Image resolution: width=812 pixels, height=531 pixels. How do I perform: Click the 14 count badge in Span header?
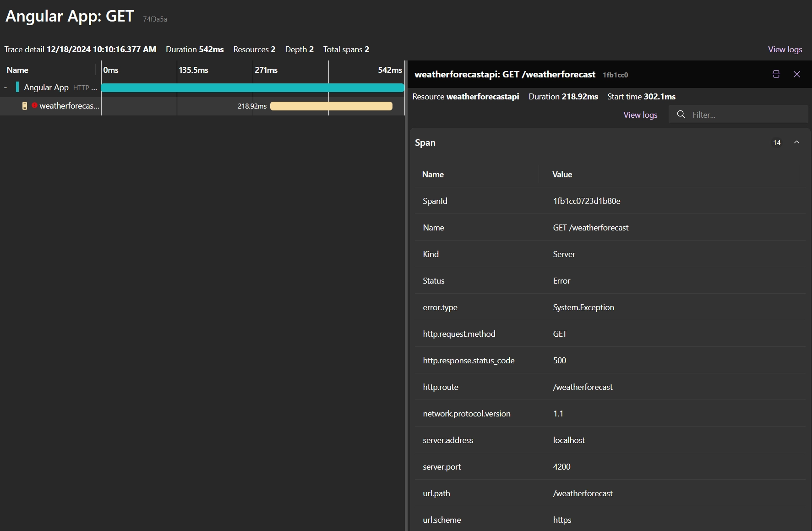(777, 143)
